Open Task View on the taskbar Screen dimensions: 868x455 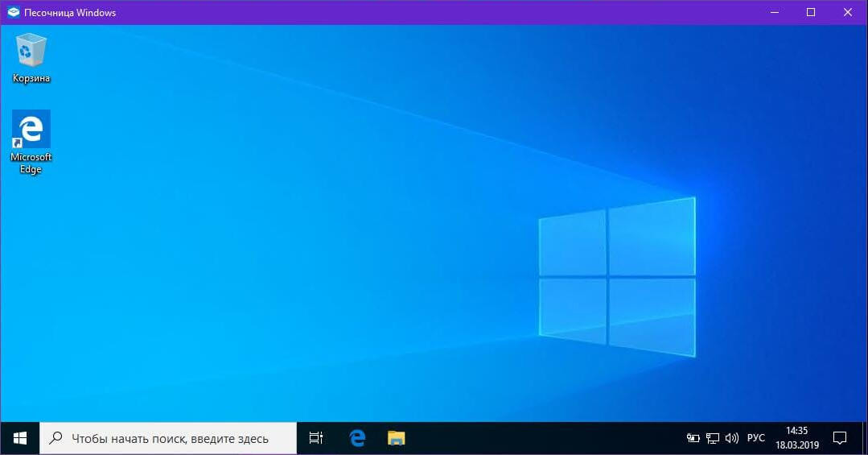coord(316,438)
